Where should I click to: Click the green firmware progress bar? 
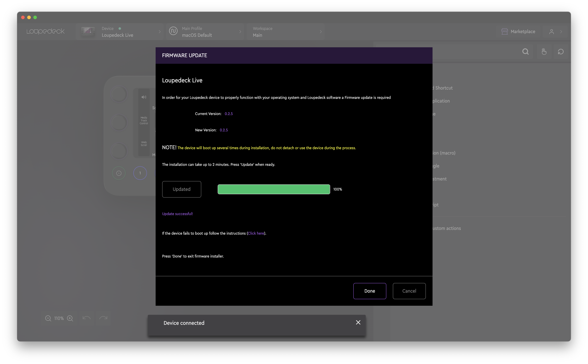point(274,189)
